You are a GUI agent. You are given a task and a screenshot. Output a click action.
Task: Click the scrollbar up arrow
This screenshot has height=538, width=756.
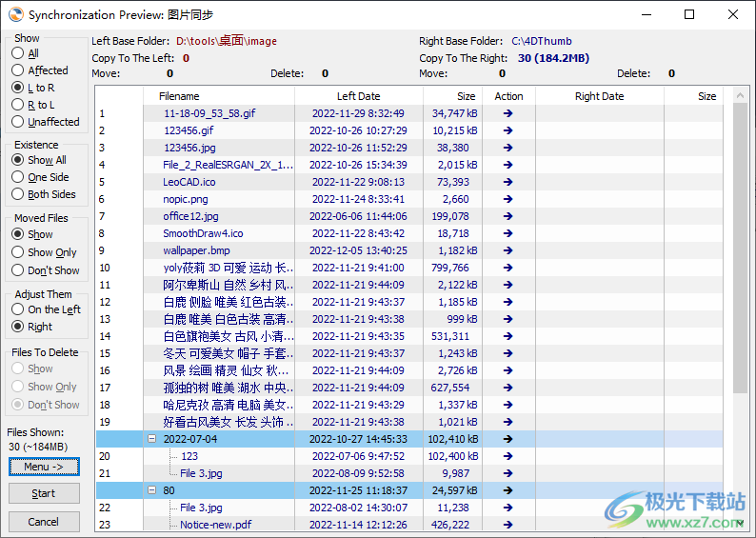(740, 95)
